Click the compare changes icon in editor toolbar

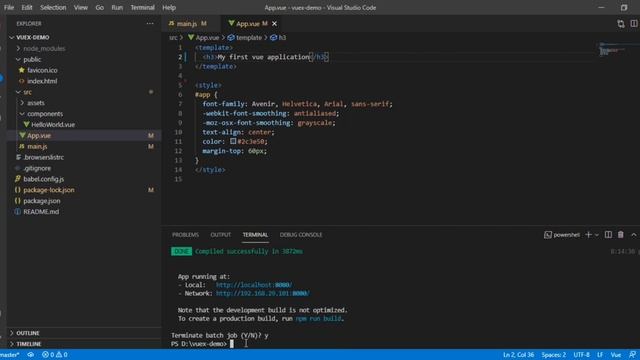(620, 24)
